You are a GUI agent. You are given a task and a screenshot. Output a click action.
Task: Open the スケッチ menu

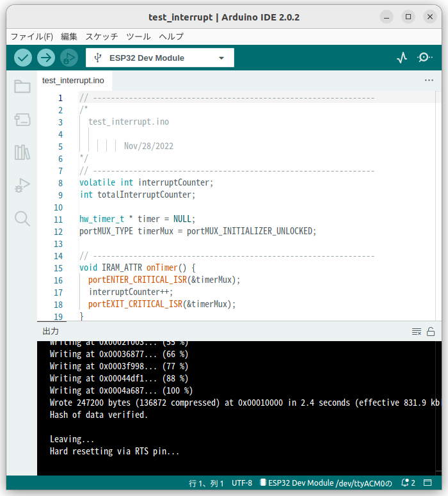pyautogui.click(x=102, y=36)
